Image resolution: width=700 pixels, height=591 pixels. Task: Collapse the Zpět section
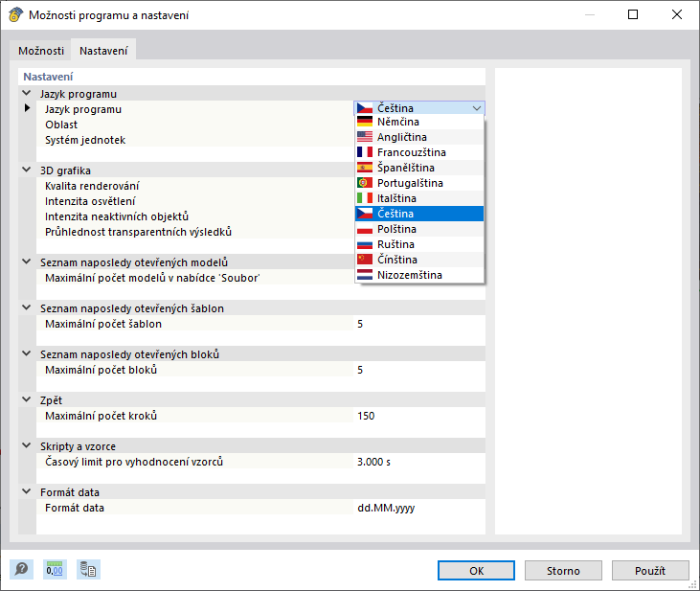pos(27,400)
